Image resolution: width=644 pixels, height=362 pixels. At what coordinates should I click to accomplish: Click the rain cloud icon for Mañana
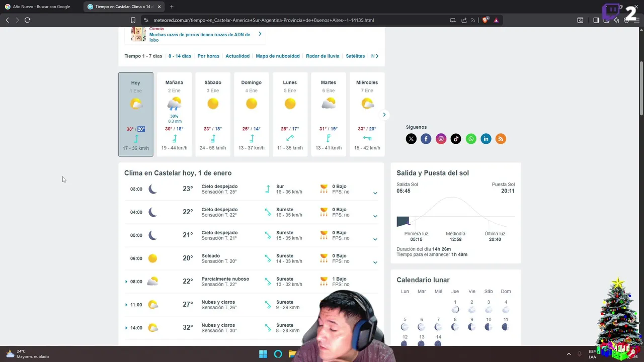(174, 104)
